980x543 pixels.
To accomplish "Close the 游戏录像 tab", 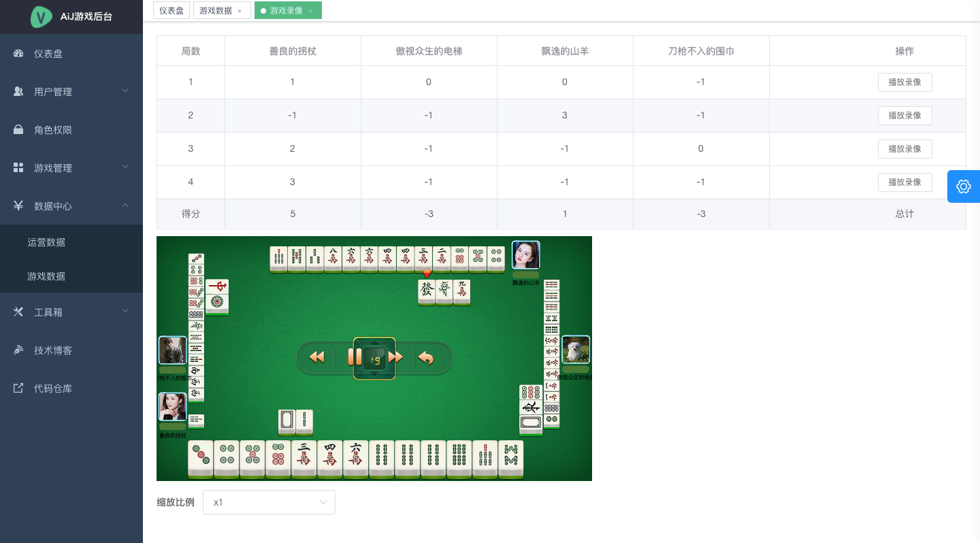I will [x=310, y=11].
